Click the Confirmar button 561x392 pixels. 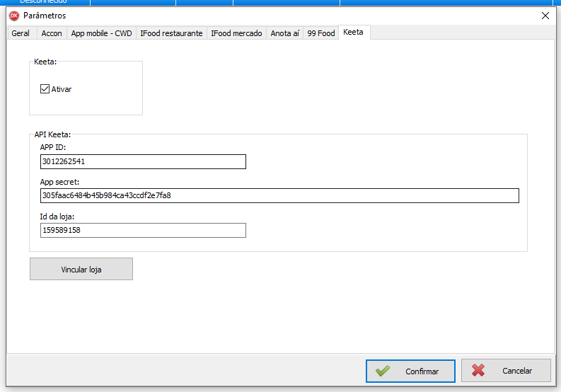pos(410,371)
